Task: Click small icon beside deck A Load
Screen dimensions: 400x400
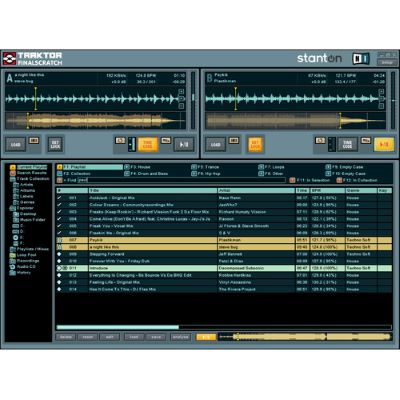Action: pos(34,140)
